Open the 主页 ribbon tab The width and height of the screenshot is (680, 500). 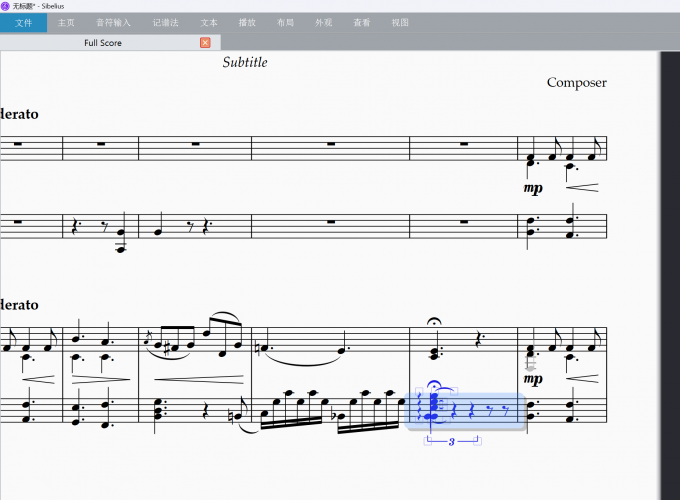[x=66, y=23]
